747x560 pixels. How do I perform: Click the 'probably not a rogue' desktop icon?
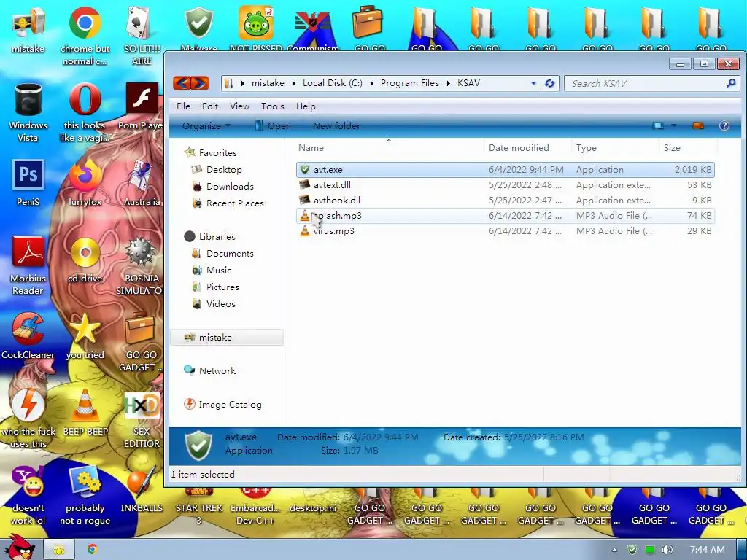[x=85, y=496]
